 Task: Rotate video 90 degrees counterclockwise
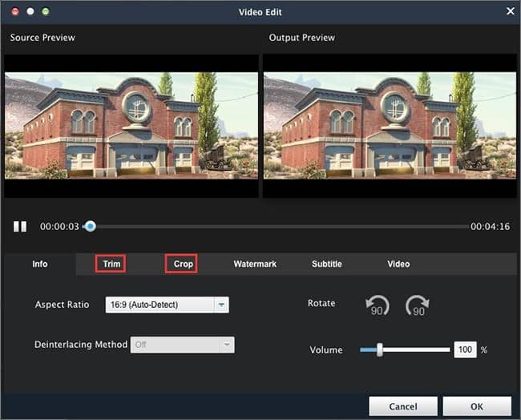pyautogui.click(x=378, y=305)
